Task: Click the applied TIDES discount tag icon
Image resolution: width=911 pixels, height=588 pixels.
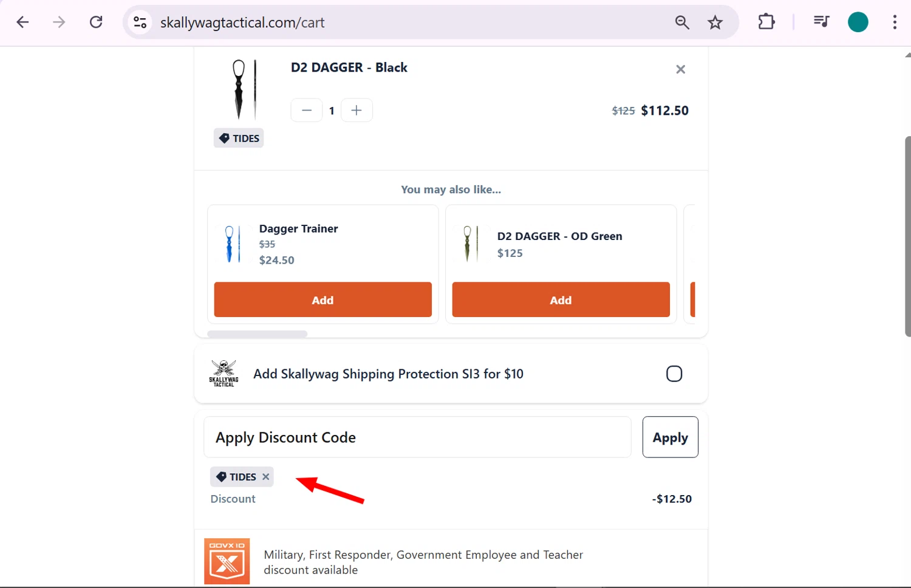Action: 222,477
